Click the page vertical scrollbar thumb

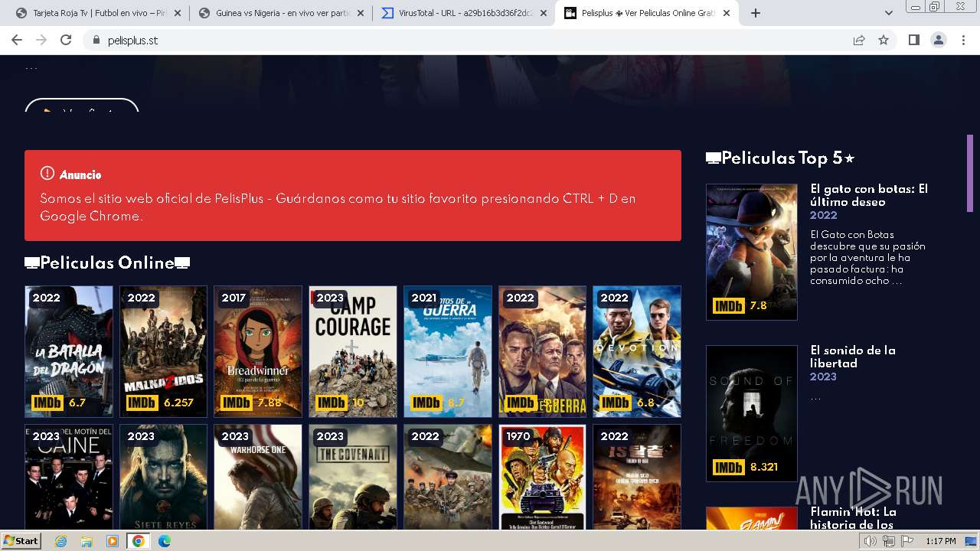970,173
